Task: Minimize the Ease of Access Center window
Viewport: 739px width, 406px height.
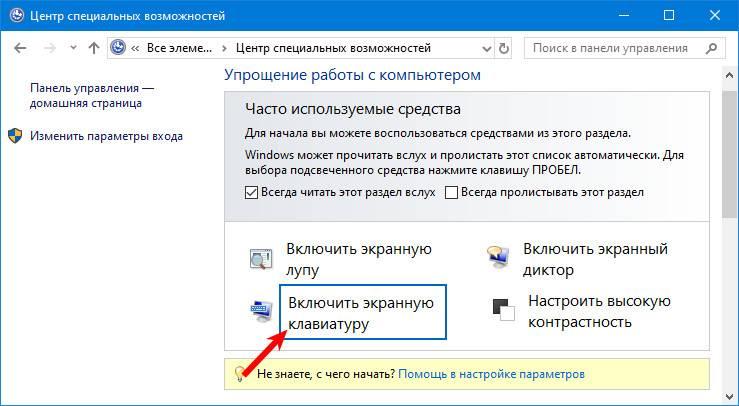Action: point(623,16)
